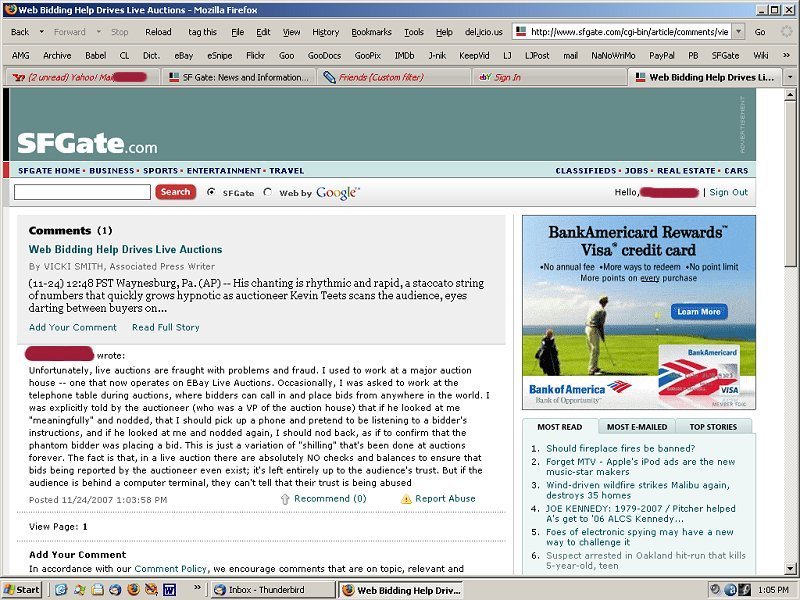The height and width of the screenshot is (600, 800).
Task: Click the Go button
Action: click(x=760, y=32)
